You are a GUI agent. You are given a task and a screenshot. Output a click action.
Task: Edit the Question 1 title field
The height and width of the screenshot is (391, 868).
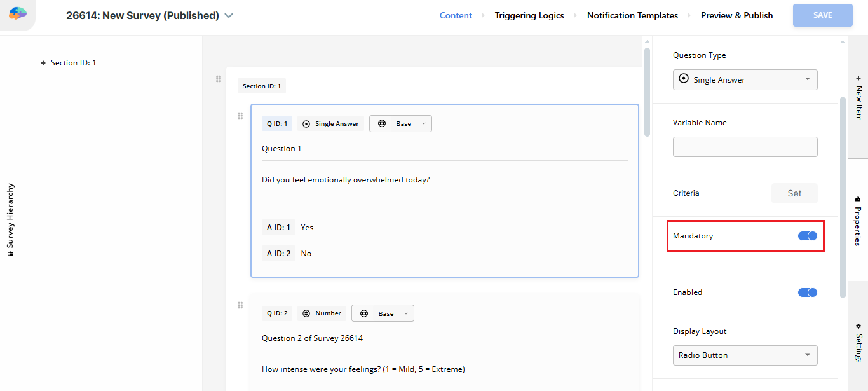pyautogui.click(x=444, y=149)
